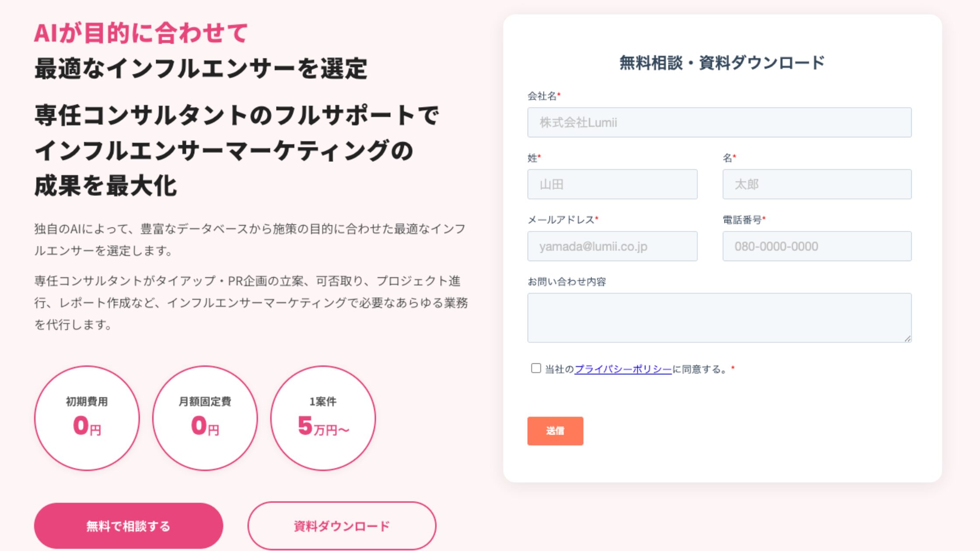Focus the 姓 input field

(x=612, y=185)
